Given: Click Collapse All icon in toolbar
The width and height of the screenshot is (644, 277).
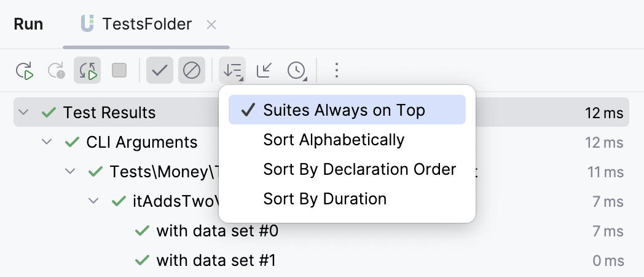Looking at the screenshot, I should click(265, 71).
